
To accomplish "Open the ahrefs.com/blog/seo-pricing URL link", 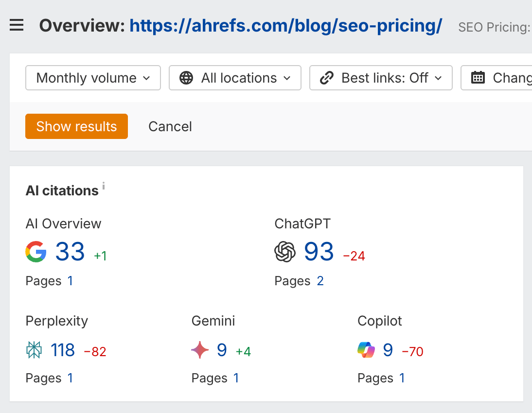I will click(285, 25).
